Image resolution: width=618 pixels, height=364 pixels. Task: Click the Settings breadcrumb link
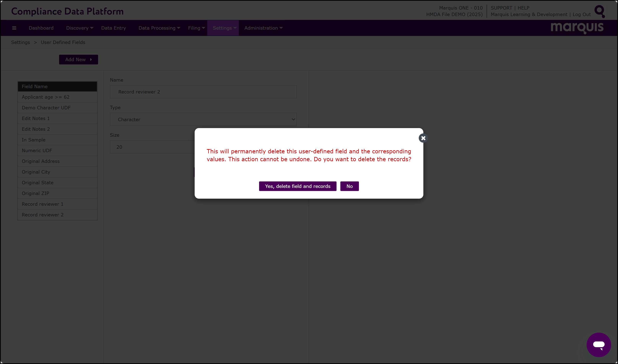(x=20, y=42)
